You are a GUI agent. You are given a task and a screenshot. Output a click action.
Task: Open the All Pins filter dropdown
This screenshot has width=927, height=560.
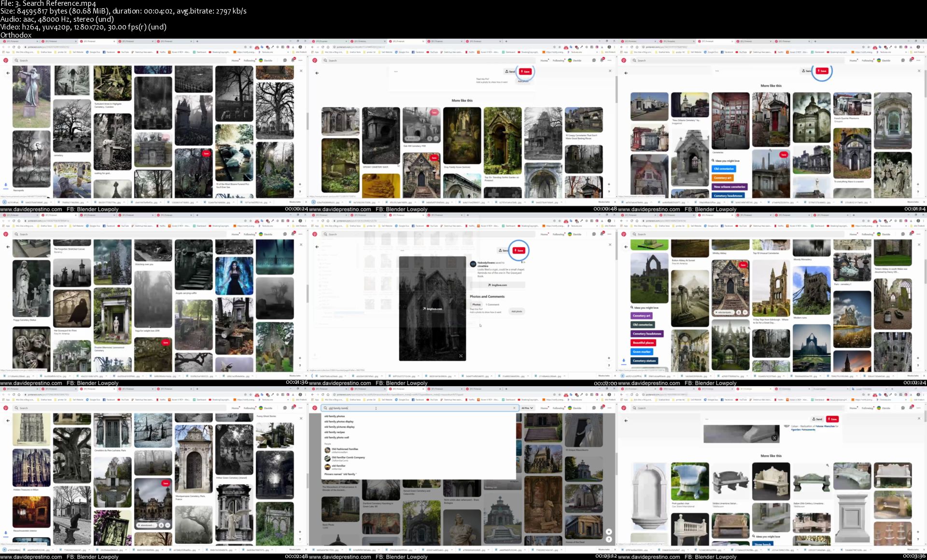point(527,408)
